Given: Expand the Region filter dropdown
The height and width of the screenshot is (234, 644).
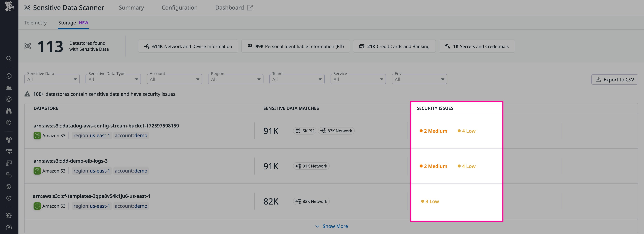Looking at the screenshot, I should click(x=235, y=79).
